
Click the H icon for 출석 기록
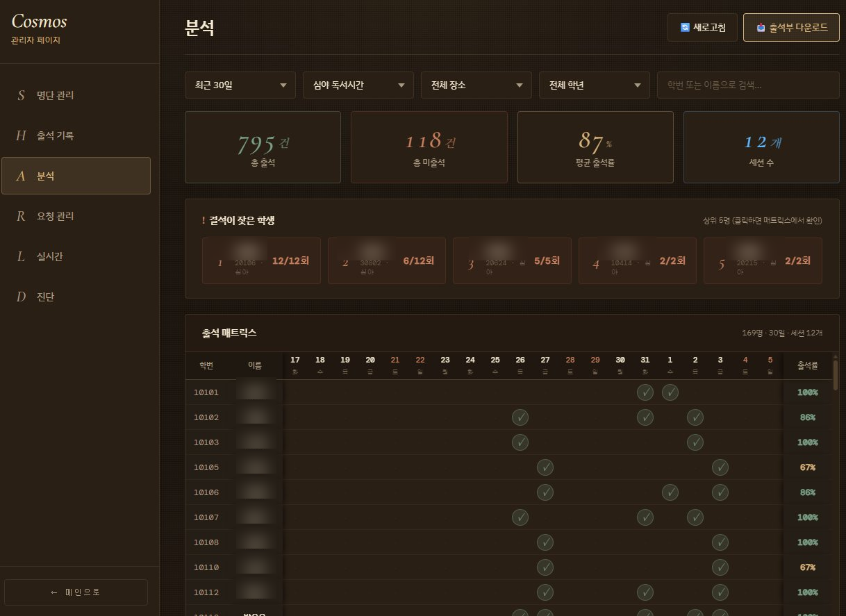click(x=22, y=135)
